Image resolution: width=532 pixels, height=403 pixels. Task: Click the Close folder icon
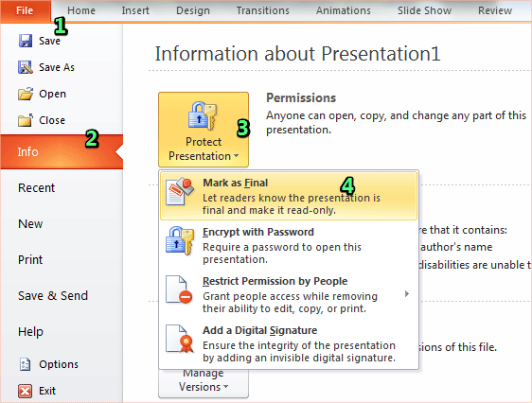pos(26,120)
